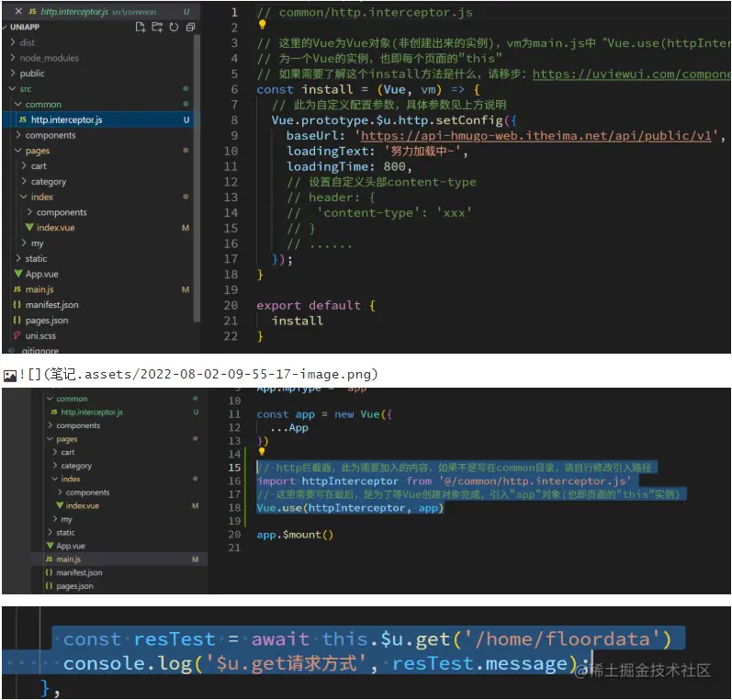Refresh the UNIAPP explorer

coord(174,27)
